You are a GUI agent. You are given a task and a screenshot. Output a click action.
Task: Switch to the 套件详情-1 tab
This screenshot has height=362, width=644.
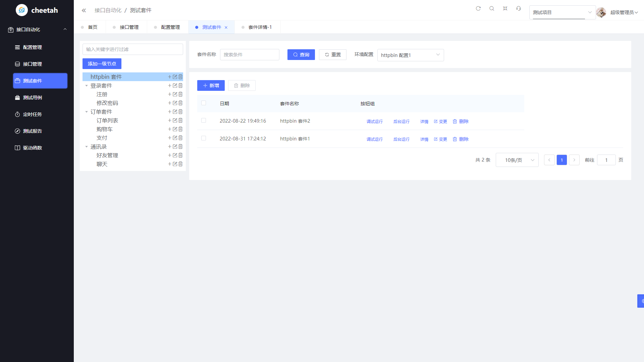pyautogui.click(x=260, y=27)
